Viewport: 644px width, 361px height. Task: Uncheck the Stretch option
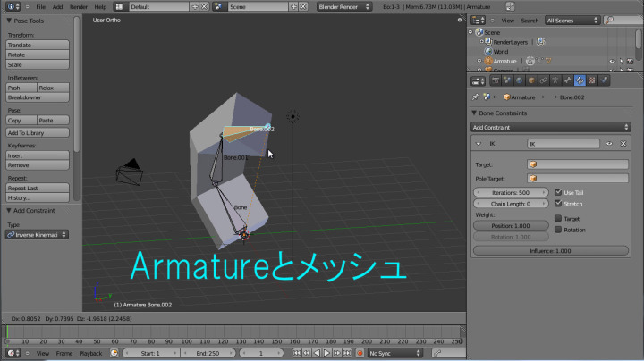558,204
